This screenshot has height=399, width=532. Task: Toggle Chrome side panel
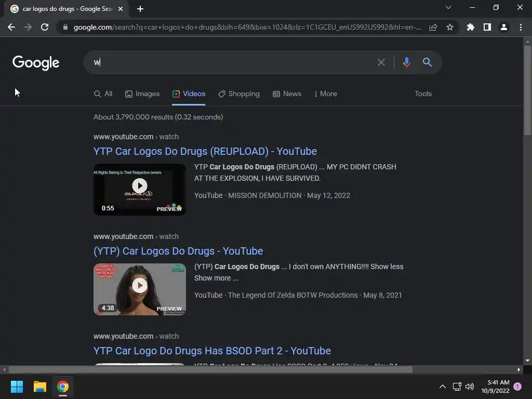(487, 27)
